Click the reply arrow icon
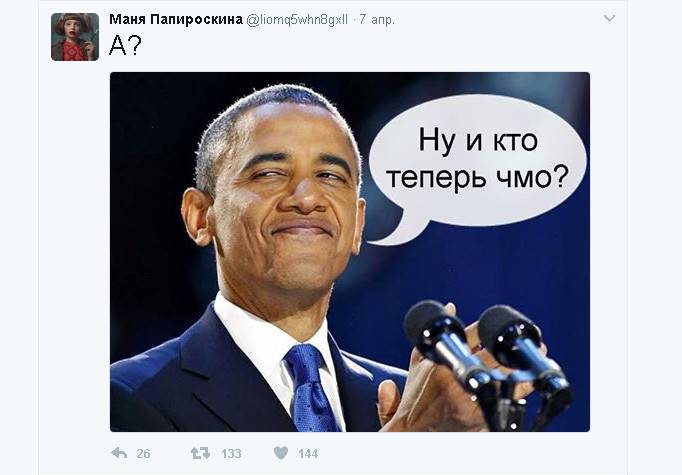The height and width of the screenshot is (475, 682). (x=119, y=453)
